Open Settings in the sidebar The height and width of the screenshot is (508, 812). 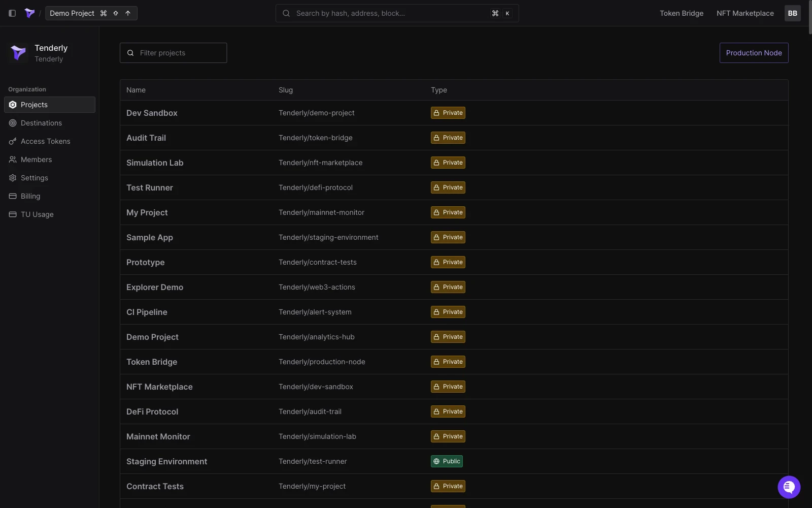pyautogui.click(x=50, y=178)
